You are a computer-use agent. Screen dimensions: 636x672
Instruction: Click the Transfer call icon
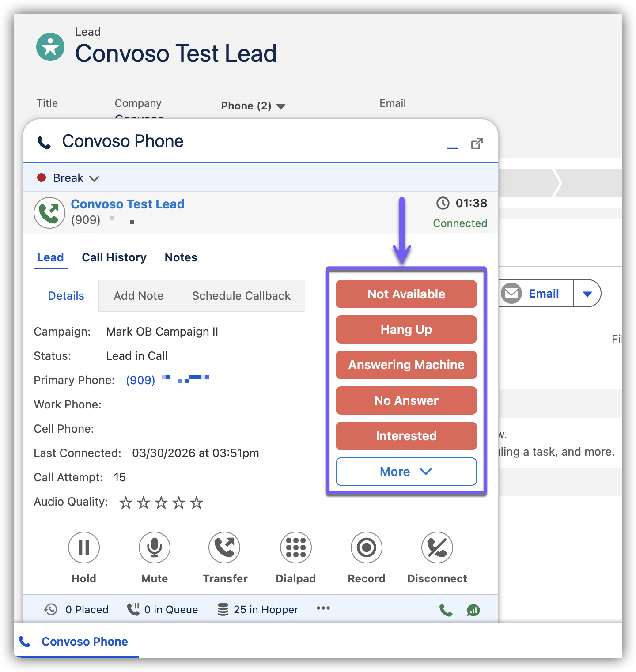(225, 547)
